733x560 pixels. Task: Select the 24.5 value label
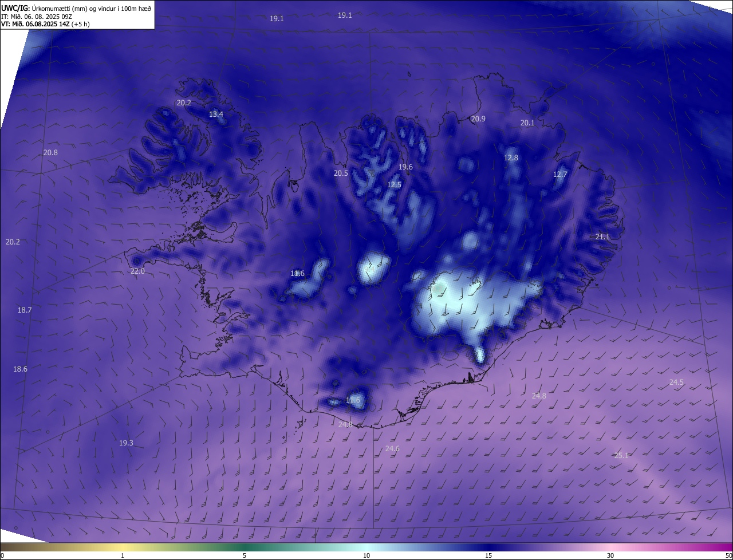(676, 382)
